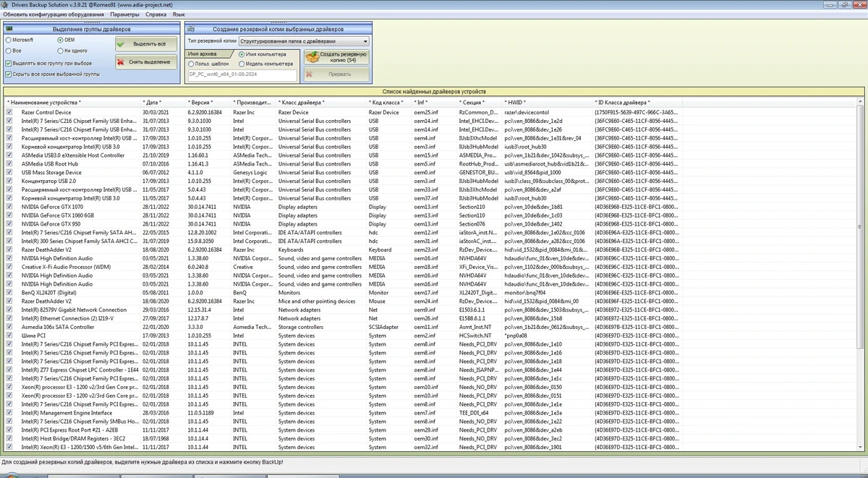This screenshot has width=868, height=478.
Task: Toggle 'Выделять всю группу при выборе' checkbox
Action: (9, 64)
